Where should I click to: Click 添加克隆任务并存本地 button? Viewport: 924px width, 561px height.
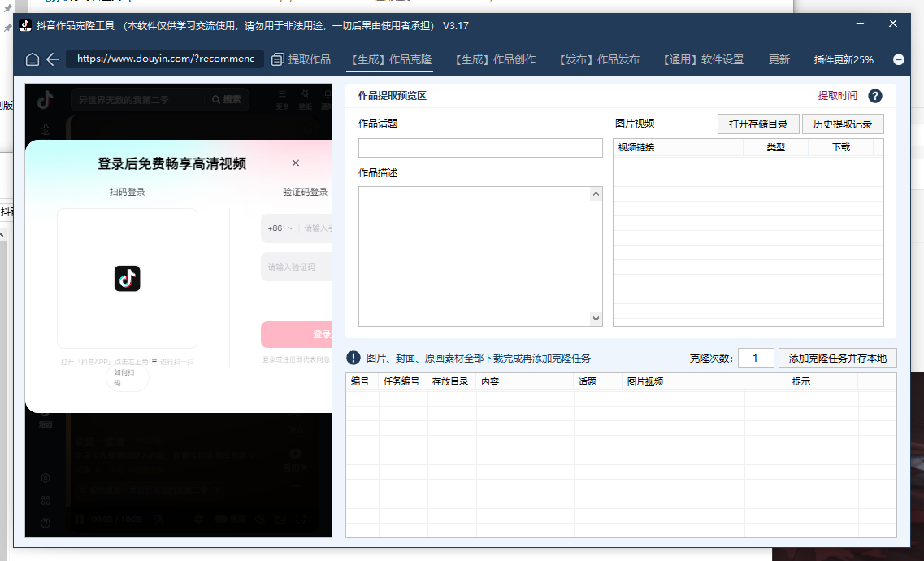tap(837, 359)
